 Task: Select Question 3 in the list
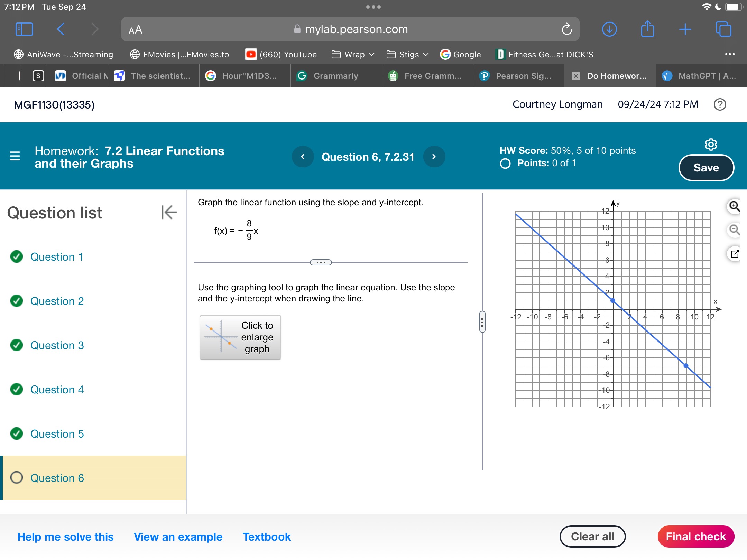click(57, 345)
